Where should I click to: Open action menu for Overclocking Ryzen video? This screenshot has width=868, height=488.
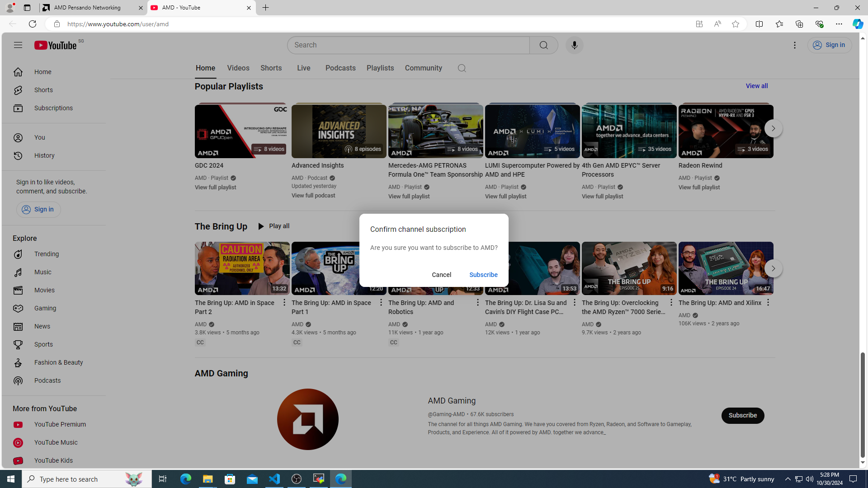[x=671, y=303]
